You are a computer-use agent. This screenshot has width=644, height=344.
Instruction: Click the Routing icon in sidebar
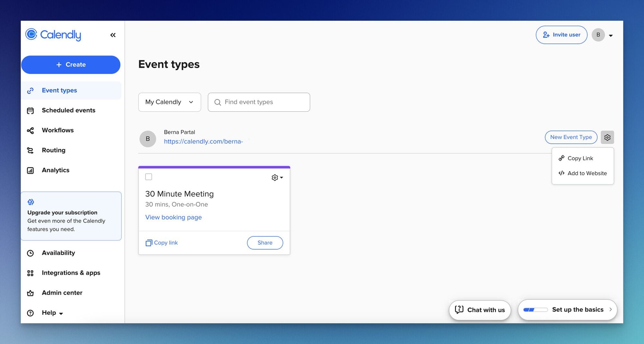click(x=30, y=151)
